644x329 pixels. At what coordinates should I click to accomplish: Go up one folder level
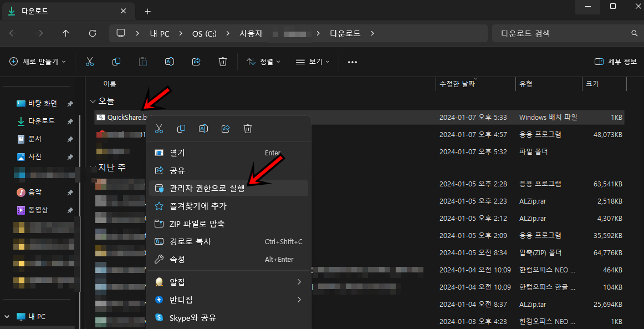(x=66, y=33)
